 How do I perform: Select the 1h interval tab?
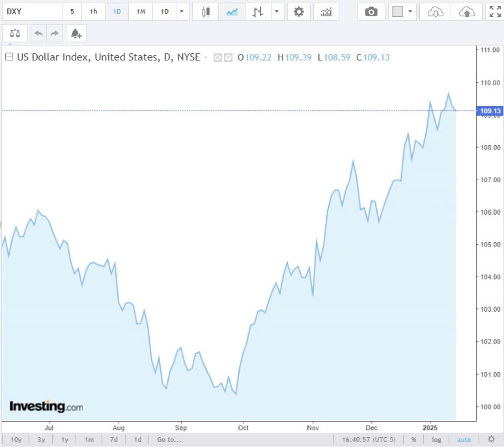coord(94,12)
